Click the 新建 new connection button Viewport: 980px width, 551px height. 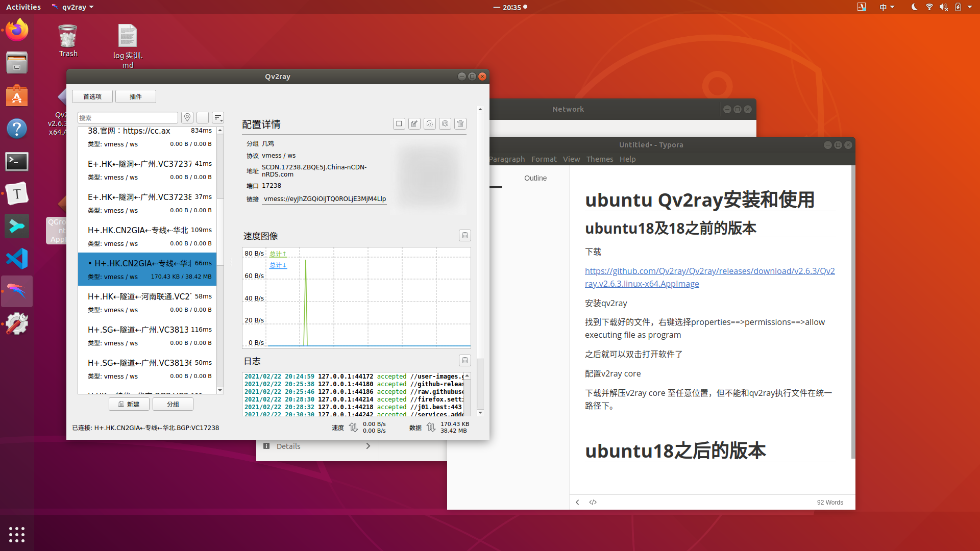click(129, 404)
